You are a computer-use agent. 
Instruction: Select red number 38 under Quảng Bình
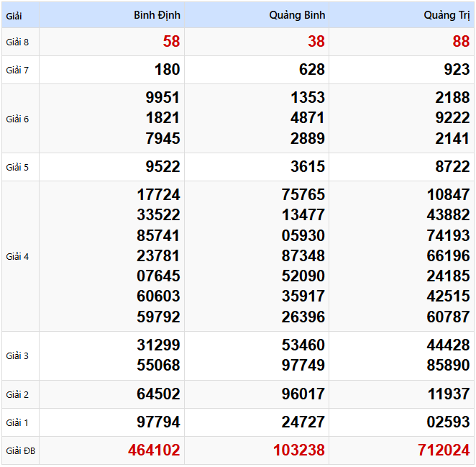pos(316,42)
